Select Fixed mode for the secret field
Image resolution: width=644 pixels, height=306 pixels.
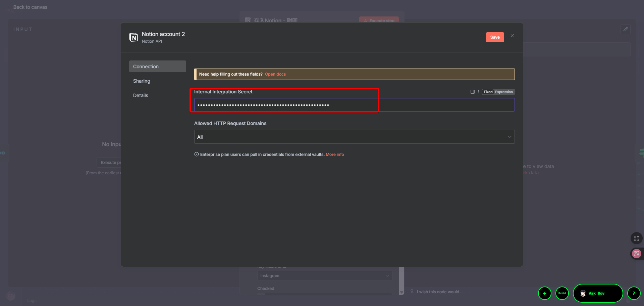click(x=488, y=92)
